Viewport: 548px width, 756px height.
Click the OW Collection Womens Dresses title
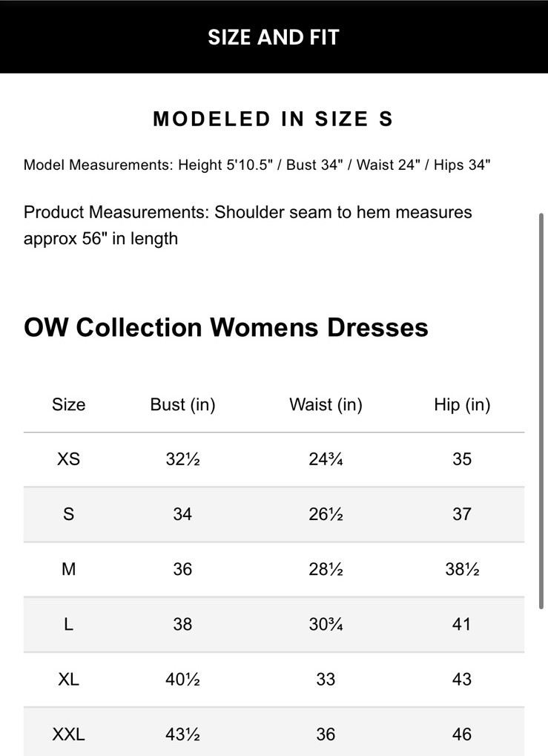[226, 327]
